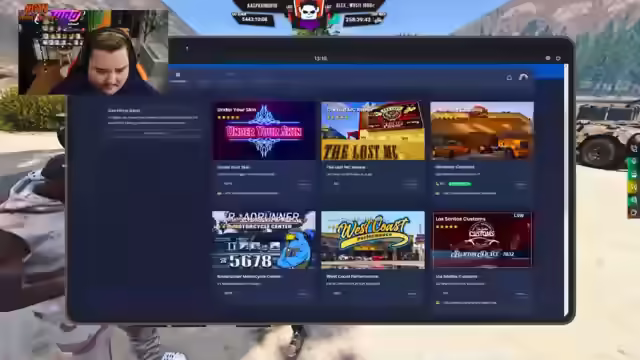This screenshot has height=360, width=640.
Task: Click the bottom-right button on the Los Santos Customs card
Action: (x=521, y=294)
